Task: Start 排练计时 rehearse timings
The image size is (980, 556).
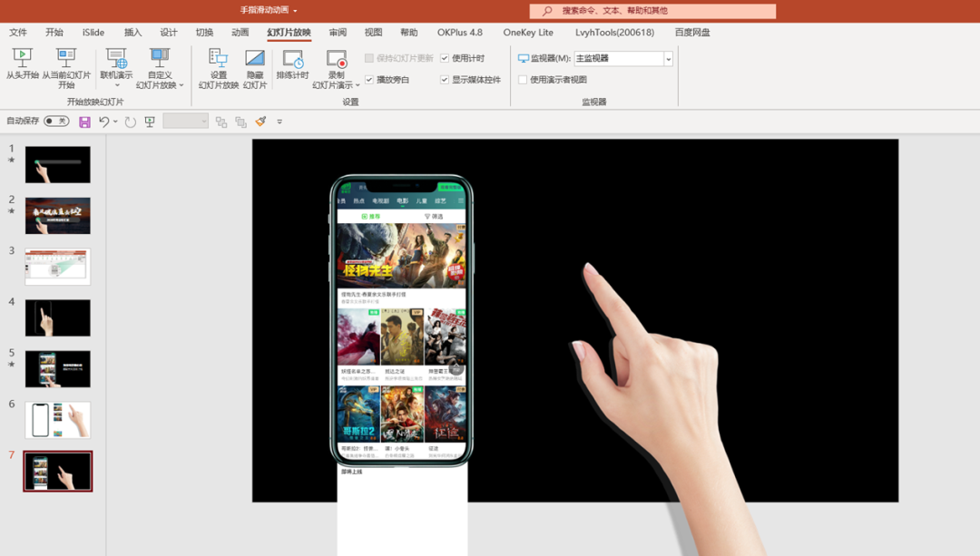Action: pos(292,64)
